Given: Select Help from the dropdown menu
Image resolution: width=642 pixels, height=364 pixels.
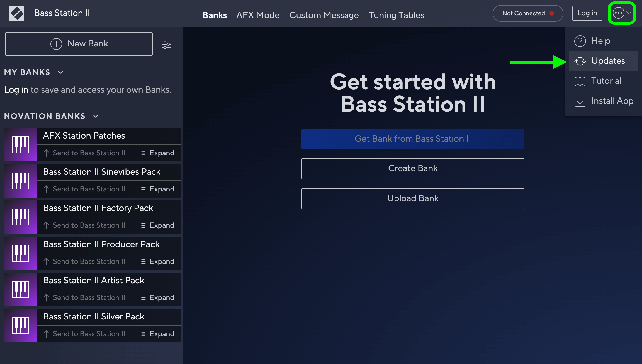Looking at the screenshot, I should [x=603, y=41].
